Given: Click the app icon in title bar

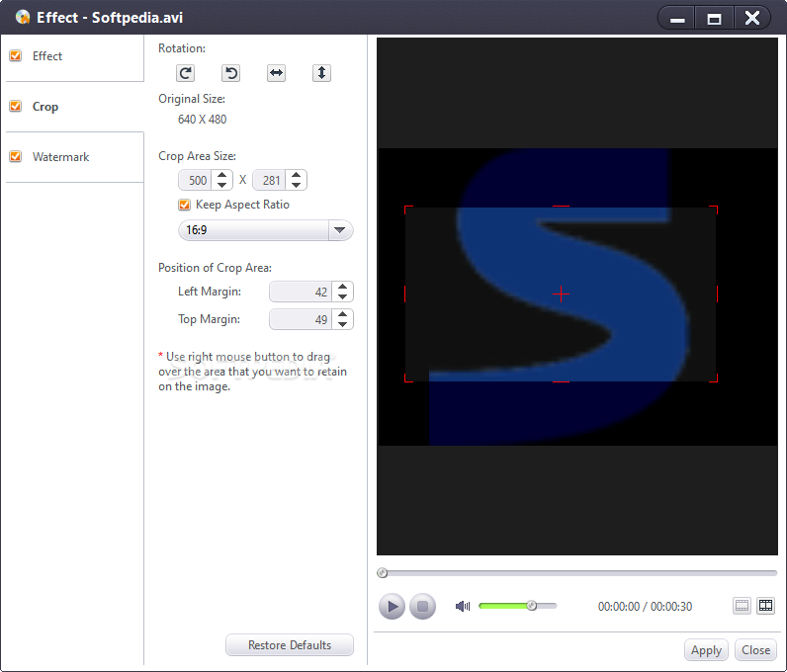Looking at the screenshot, I should click(23, 17).
